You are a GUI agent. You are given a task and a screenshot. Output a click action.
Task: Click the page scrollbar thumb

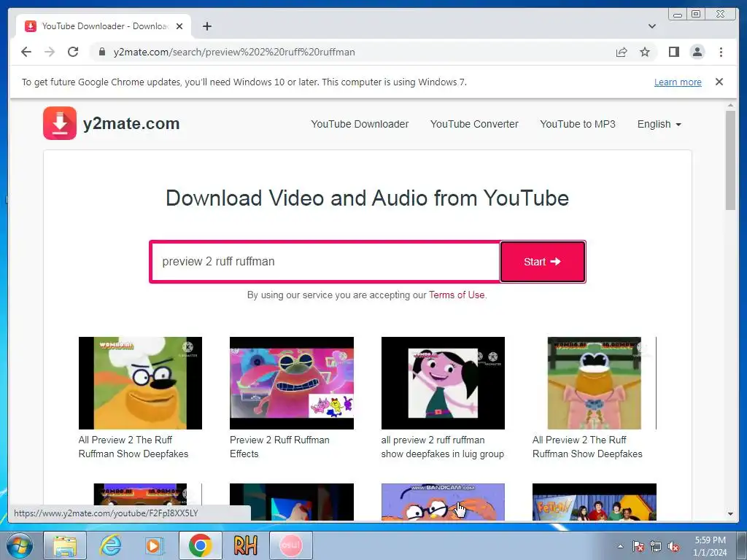tap(730, 160)
